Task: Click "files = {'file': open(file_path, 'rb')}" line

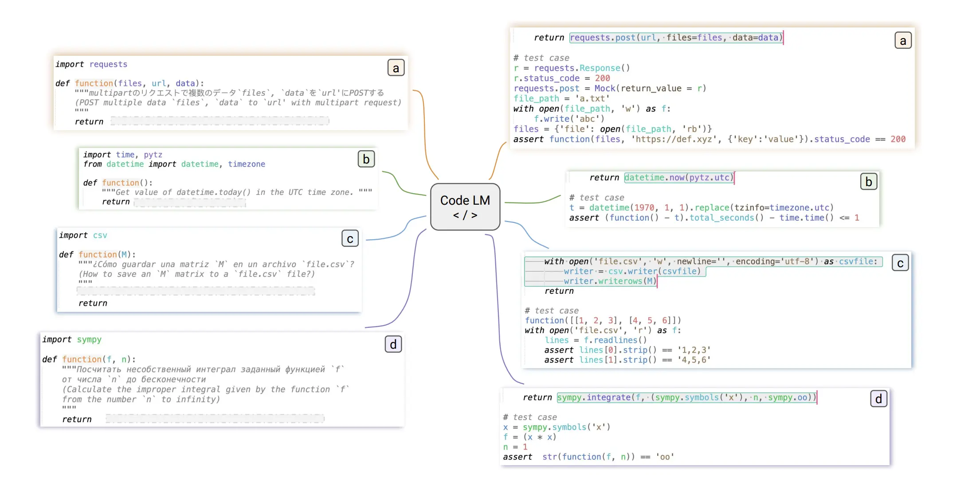Action: tap(613, 129)
